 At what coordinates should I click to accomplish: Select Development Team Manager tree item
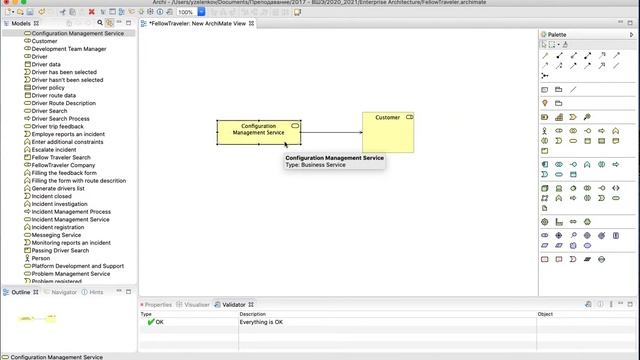tap(69, 49)
